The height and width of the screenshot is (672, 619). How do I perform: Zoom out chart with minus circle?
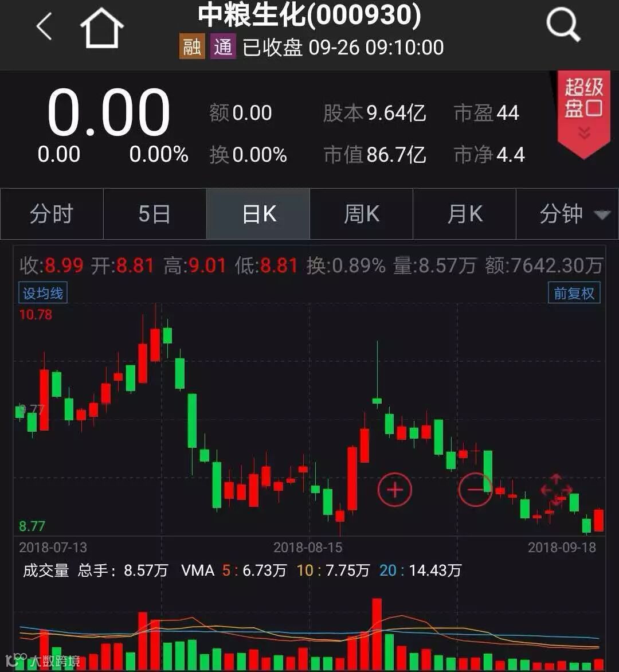pos(475,490)
